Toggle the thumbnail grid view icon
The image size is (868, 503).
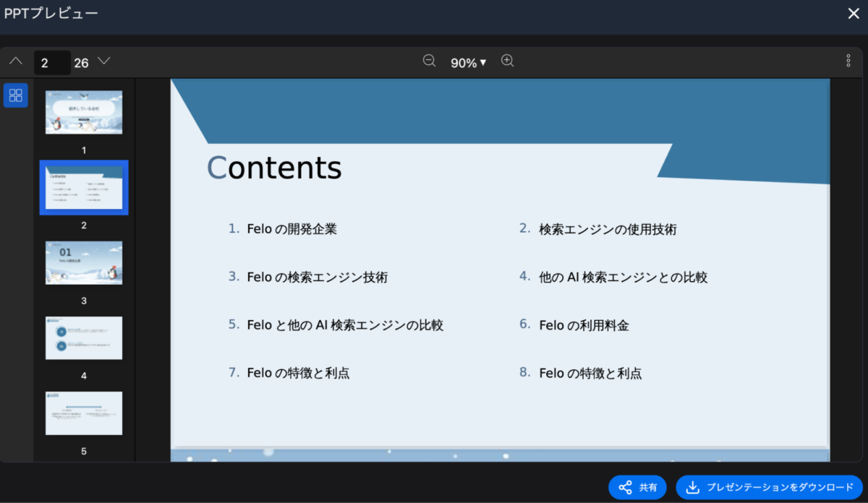coord(16,95)
